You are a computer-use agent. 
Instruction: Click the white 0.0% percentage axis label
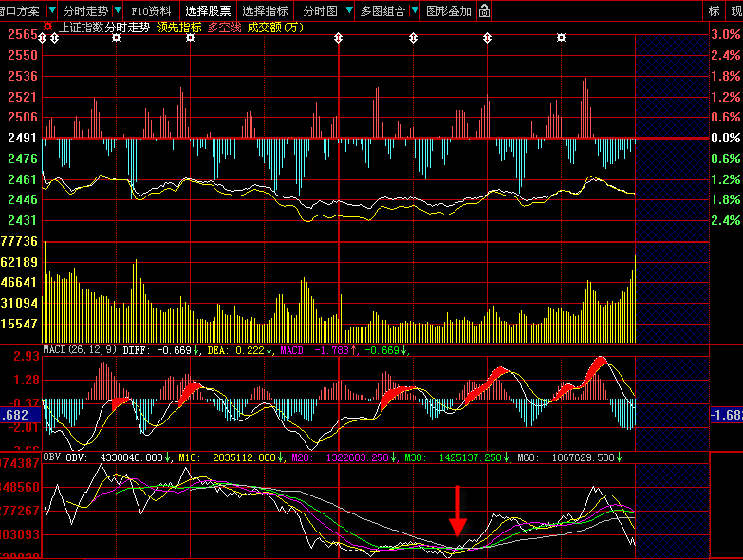pyautogui.click(x=725, y=138)
